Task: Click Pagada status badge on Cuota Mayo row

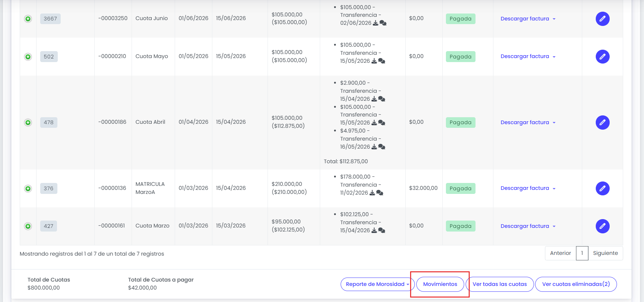Action: [x=461, y=57]
